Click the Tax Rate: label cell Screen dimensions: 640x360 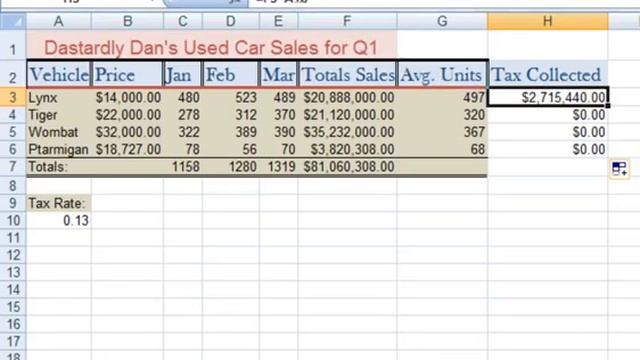coord(59,203)
